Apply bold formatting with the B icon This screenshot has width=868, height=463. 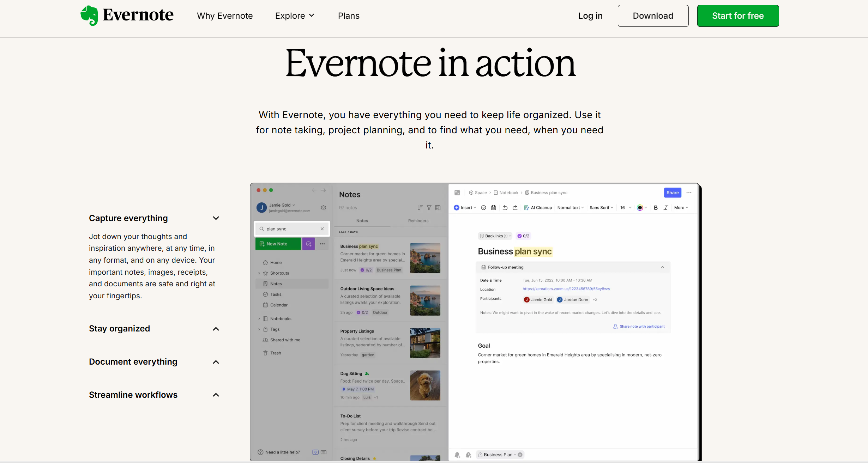click(656, 208)
